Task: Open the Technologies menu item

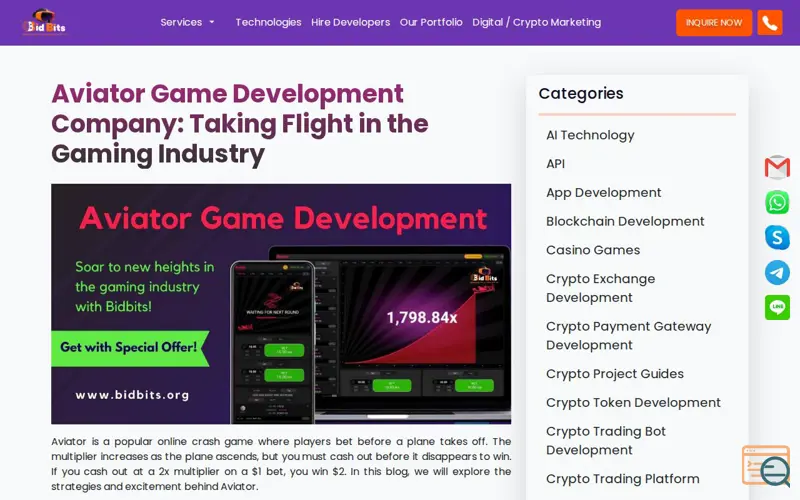Action: [268, 22]
